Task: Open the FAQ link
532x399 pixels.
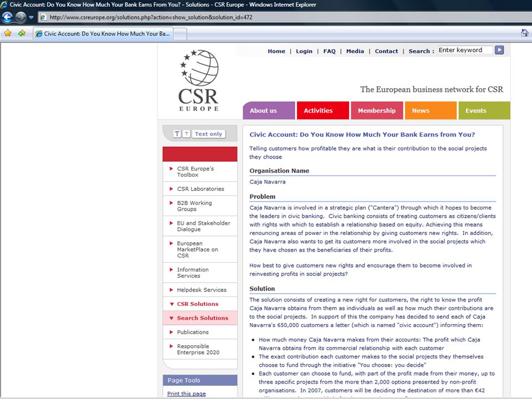Action: point(329,51)
